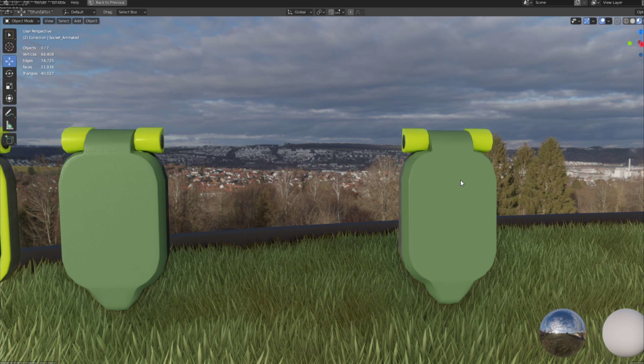This screenshot has width=644, height=364.
Task: Select the Rotate tool
Action: pos(9,73)
